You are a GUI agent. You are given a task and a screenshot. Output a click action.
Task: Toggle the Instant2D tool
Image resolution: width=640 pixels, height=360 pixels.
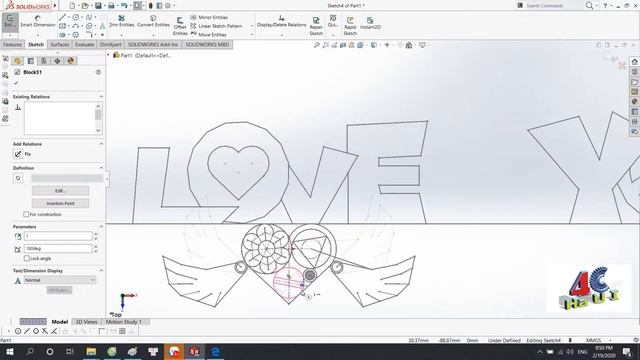(370, 23)
